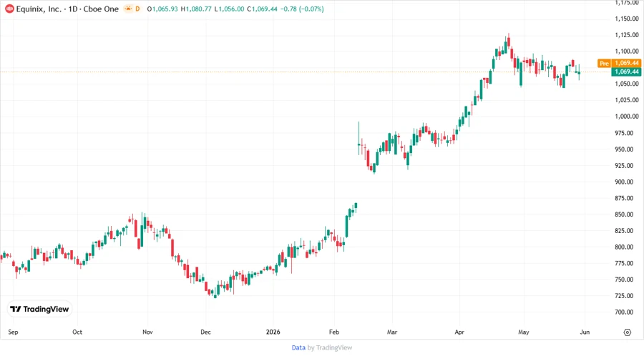
Task: Select the green 1,069.44 last price tag
Action: pyautogui.click(x=626, y=71)
